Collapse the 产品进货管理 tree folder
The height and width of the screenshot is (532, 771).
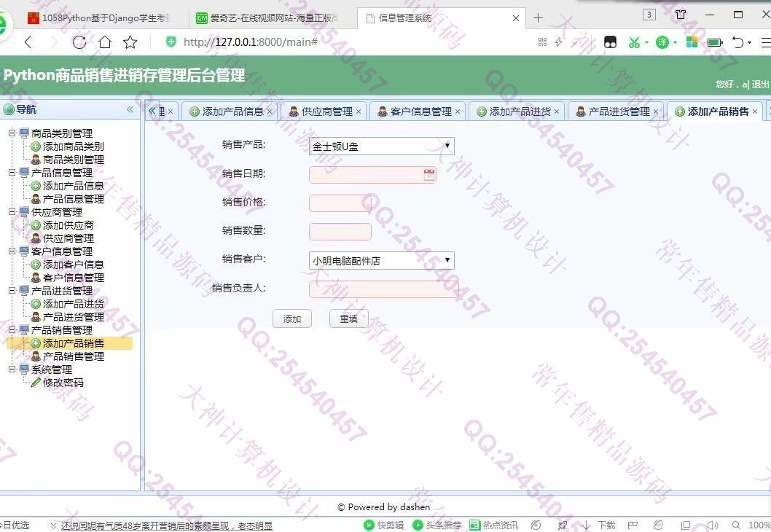(x=12, y=290)
